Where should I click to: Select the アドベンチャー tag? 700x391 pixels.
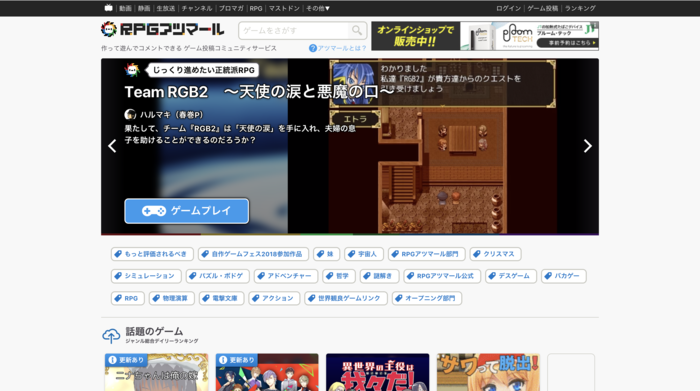(286, 276)
